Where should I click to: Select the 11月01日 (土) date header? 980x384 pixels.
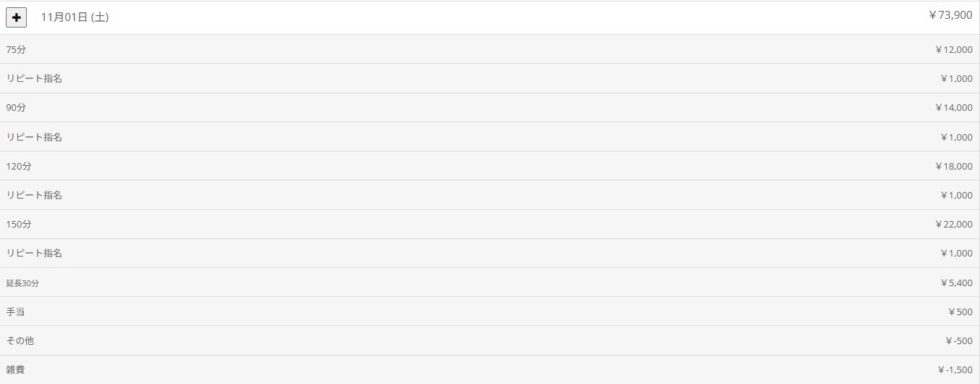(75, 17)
